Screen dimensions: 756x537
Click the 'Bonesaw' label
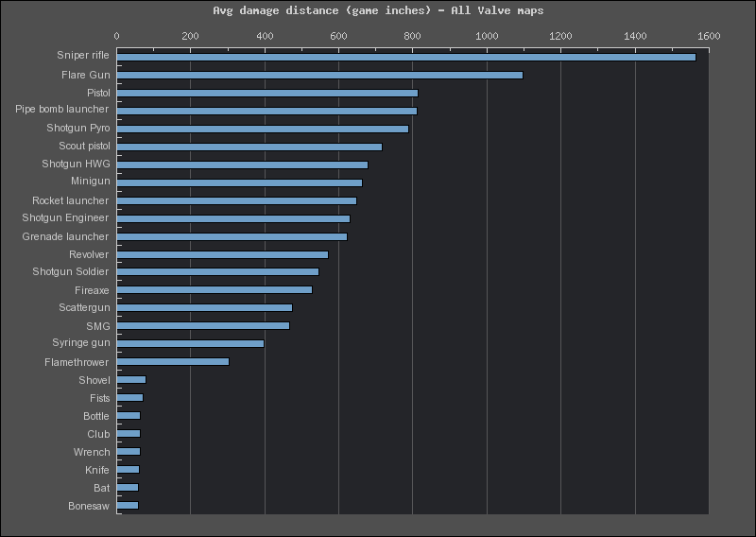[x=89, y=506]
